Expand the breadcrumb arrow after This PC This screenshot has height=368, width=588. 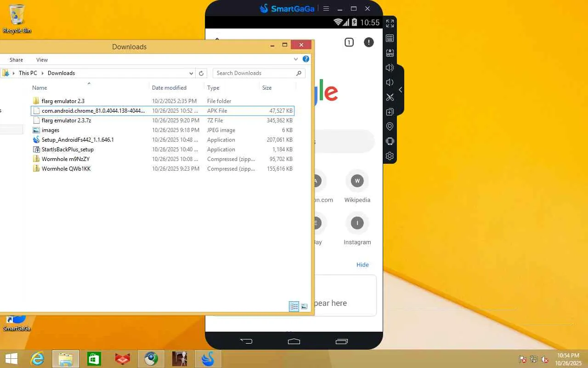[43, 73]
